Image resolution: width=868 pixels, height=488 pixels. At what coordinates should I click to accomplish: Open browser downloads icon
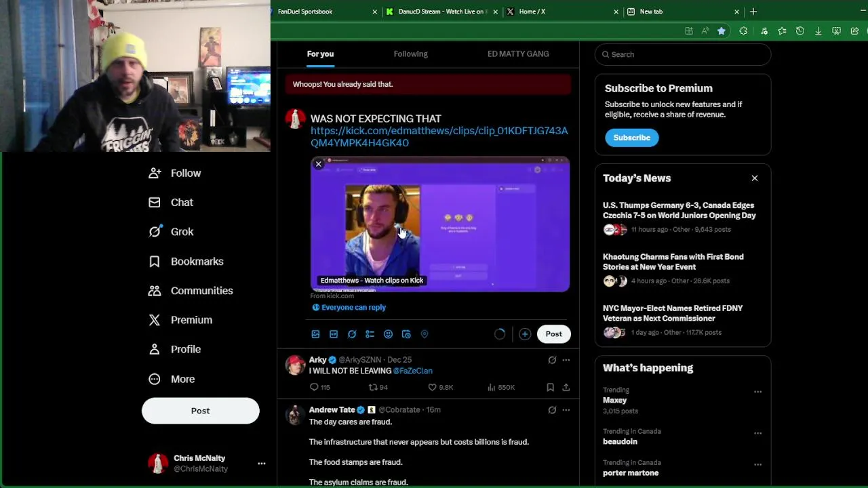pyautogui.click(x=818, y=31)
